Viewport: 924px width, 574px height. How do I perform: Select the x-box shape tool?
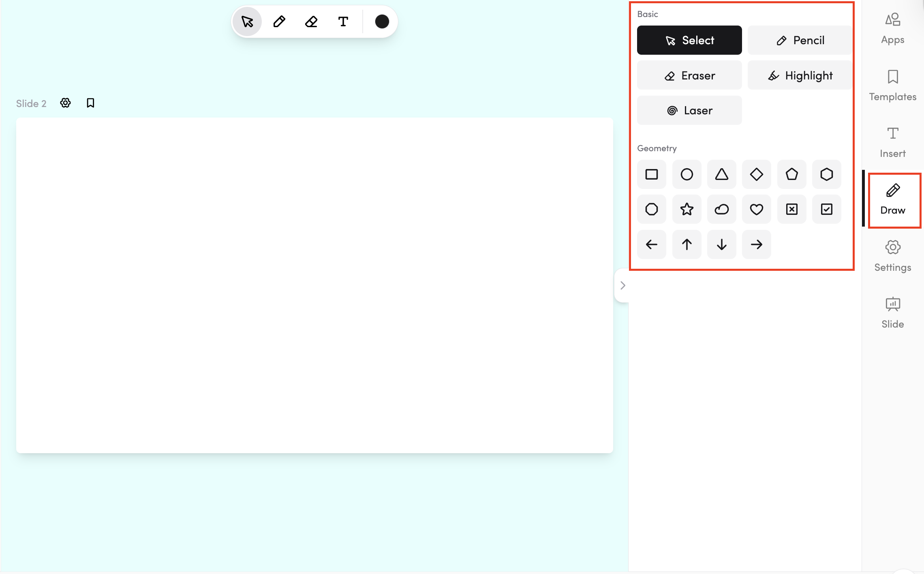[x=791, y=209]
